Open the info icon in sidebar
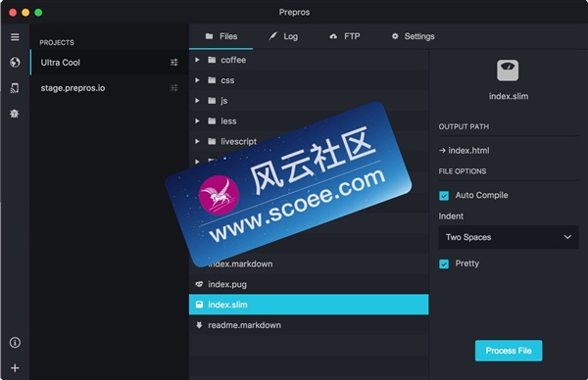Screen dimensions: 588x380 click(x=15, y=342)
